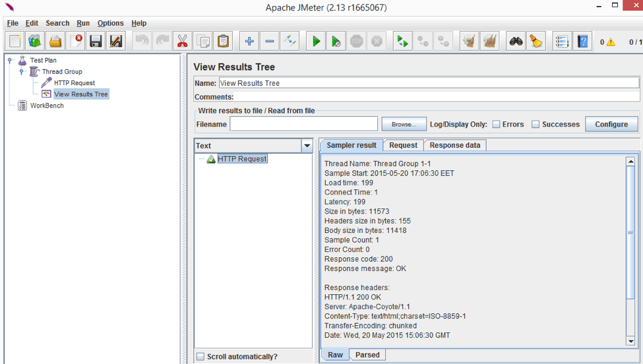This screenshot has width=643, height=364.
Task: Enable the Successes only checkbox
Action: [535, 124]
